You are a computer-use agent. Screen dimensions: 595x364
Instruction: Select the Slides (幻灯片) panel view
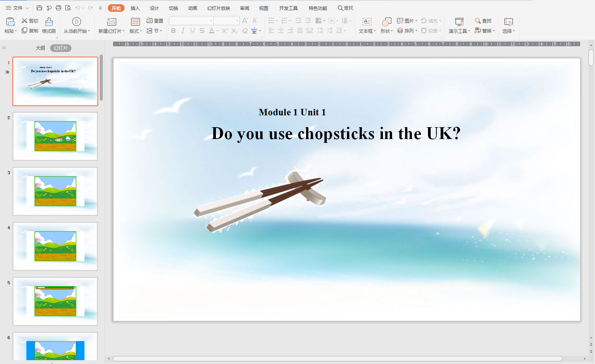click(61, 48)
